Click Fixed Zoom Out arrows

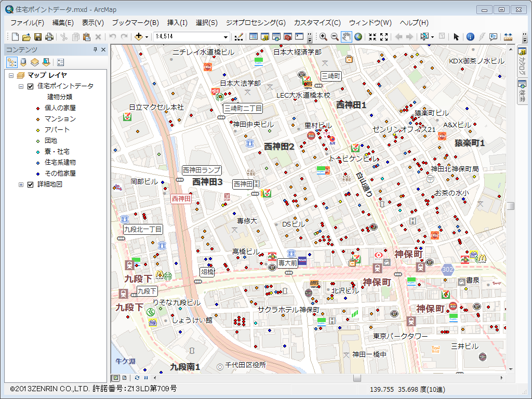pos(384,37)
